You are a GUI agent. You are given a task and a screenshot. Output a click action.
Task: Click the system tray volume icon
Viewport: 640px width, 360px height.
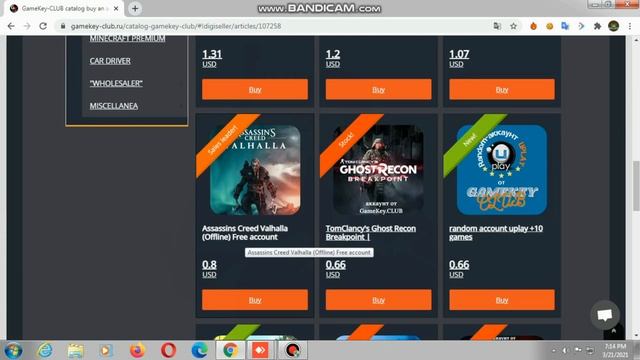(x=565, y=351)
